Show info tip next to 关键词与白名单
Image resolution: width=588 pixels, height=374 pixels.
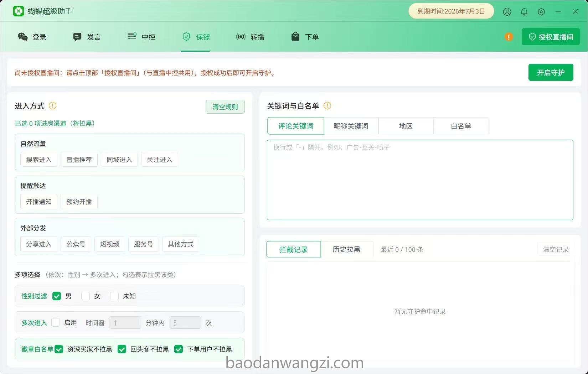click(x=327, y=106)
